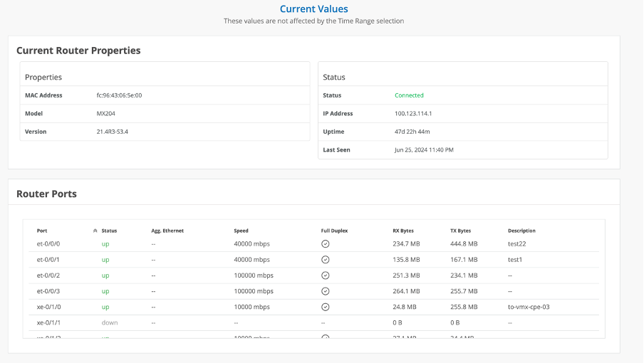Screen dimensions: 644x363
Task: Sort table by RX Bytes column header
Action: click(402, 231)
